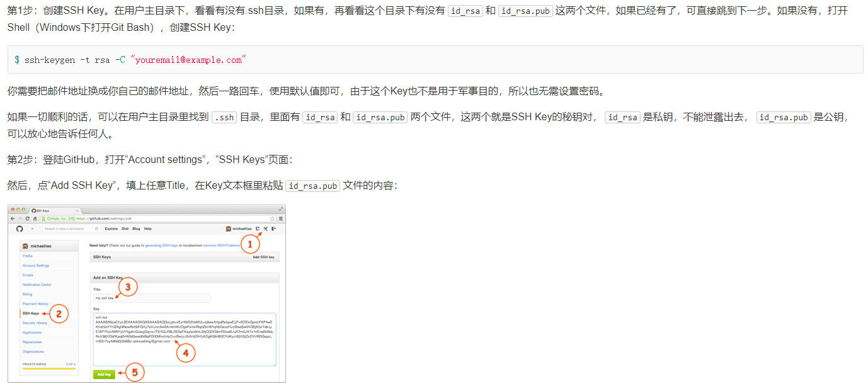The width and height of the screenshot is (868, 389).
Task: Follow the 'generating SSH keys' guide link
Action: (162, 245)
